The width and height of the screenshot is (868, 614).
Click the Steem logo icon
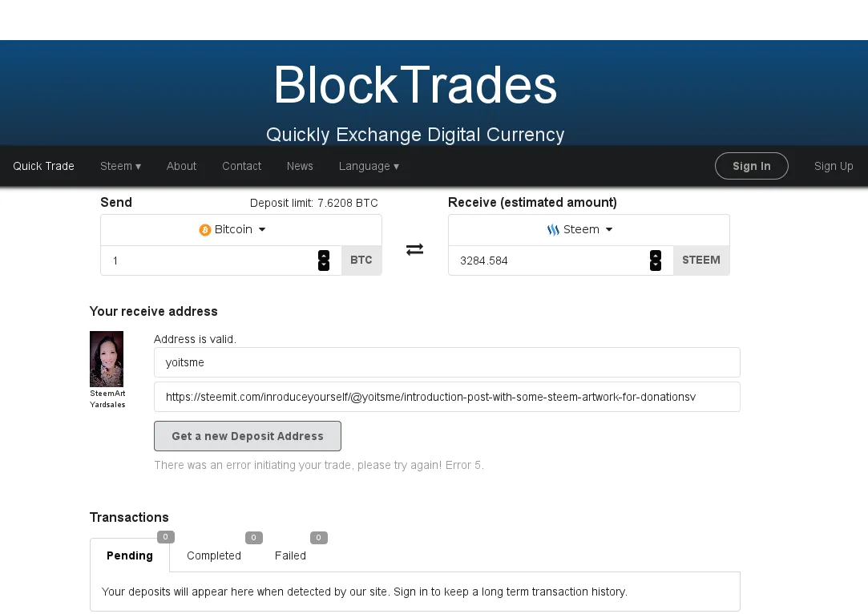point(553,230)
